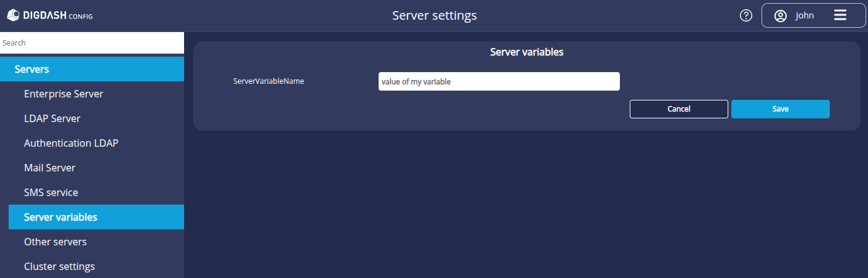Image resolution: width=868 pixels, height=278 pixels.
Task: Select the Server variables sidebar item
Action: pyautogui.click(x=60, y=217)
